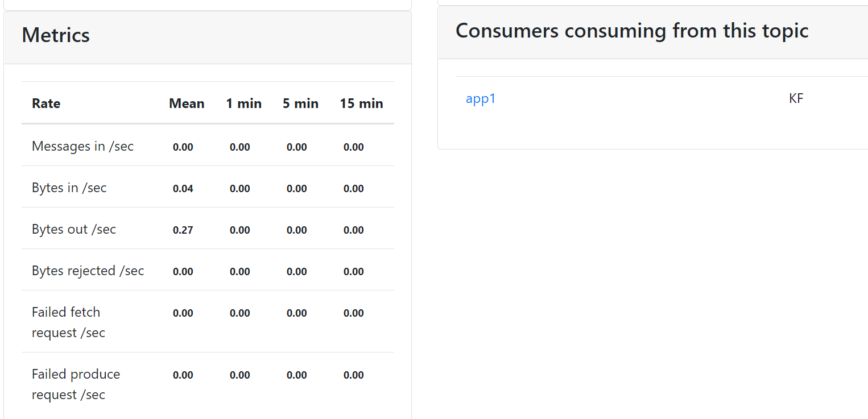
Task: Select Failed produce request 1 min value
Action: [x=240, y=375]
